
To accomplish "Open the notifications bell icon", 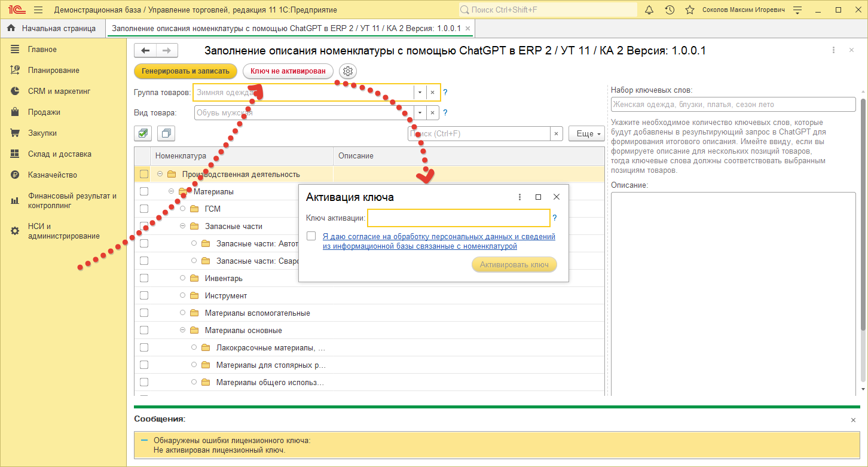I will (x=649, y=10).
